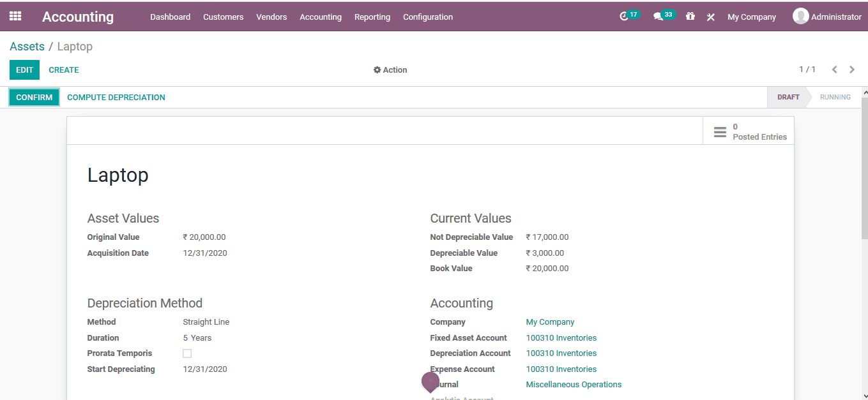868x400 pixels.
Task: Open the Accounting menu
Action: coord(321,17)
